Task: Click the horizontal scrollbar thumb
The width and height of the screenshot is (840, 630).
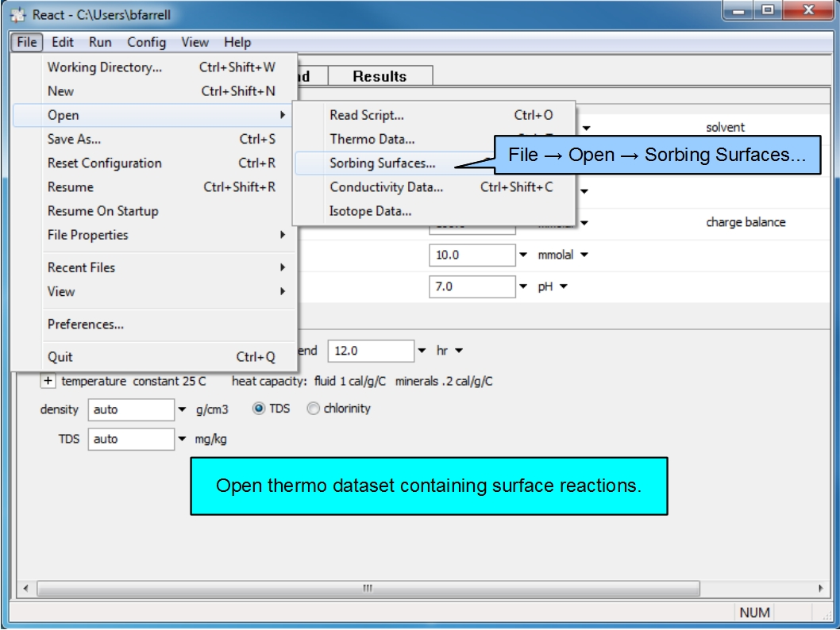Action: click(368, 588)
